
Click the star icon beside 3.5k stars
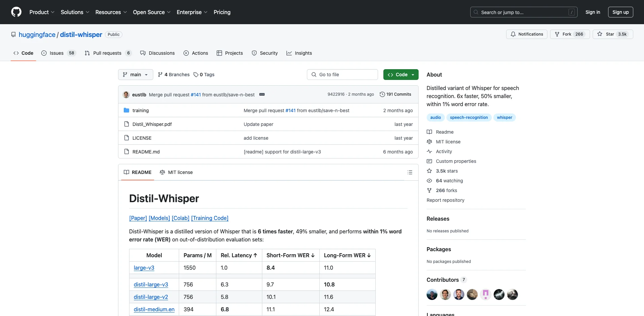[429, 171]
